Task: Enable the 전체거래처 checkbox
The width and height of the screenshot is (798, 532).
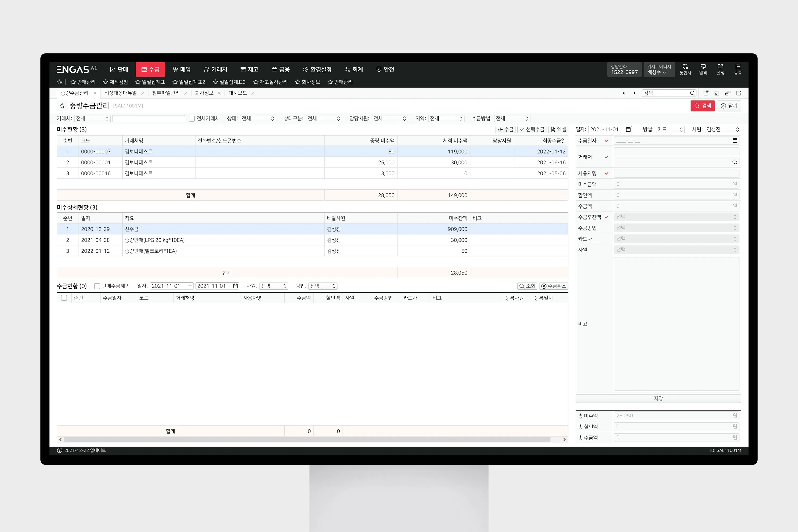Action: [192, 118]
